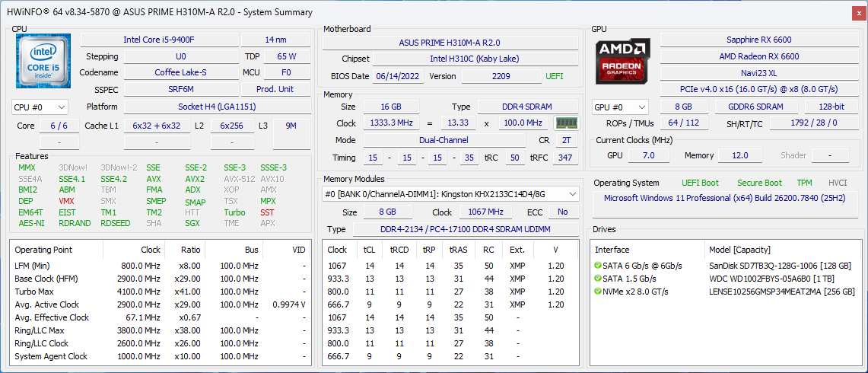
Task: Click the Intel Core i5 logo
Action: pos(43,62)
